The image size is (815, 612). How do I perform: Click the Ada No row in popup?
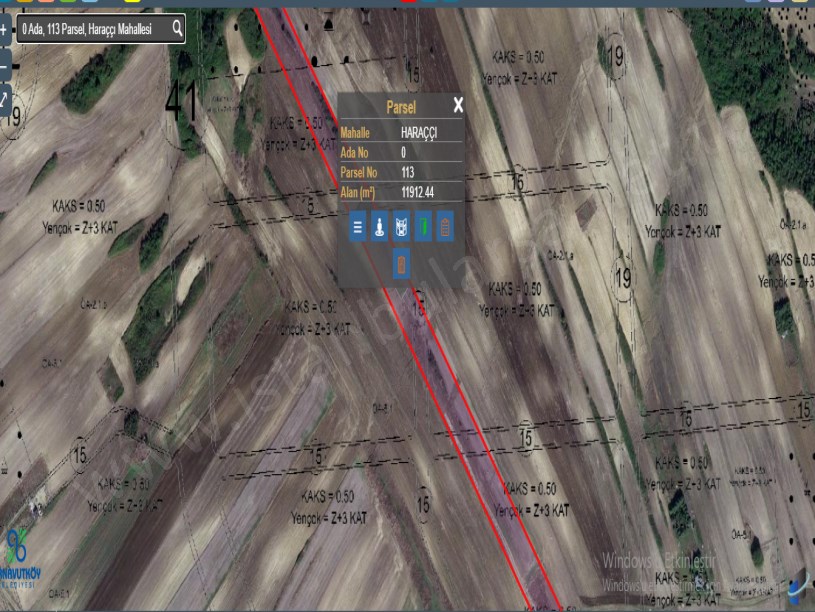click(x=400, y=153)
